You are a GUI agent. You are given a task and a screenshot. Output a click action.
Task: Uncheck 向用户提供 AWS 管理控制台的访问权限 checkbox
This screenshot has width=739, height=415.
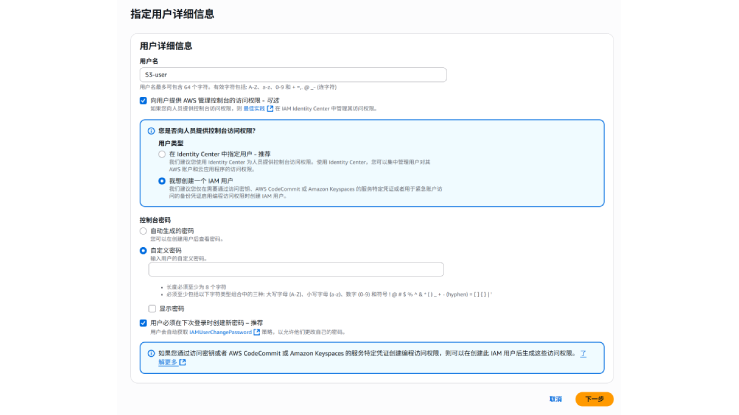pos(143,100)
